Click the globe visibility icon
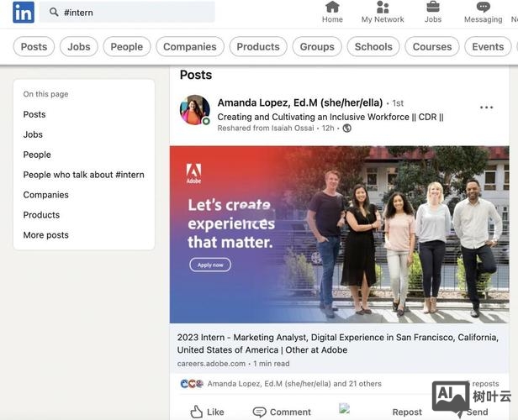Viewport: 518px width, 420px height. 346,128
